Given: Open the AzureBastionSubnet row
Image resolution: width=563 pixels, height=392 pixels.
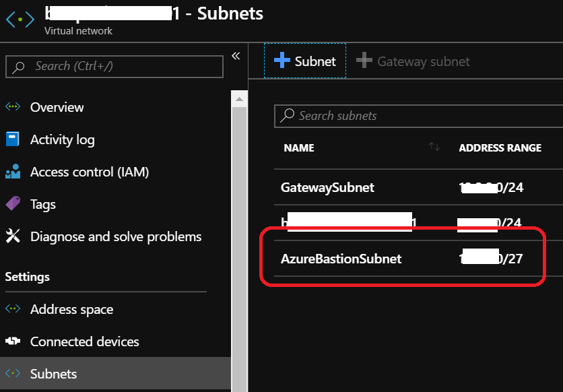Looking at the screenshot, I should tap(341, 259).
